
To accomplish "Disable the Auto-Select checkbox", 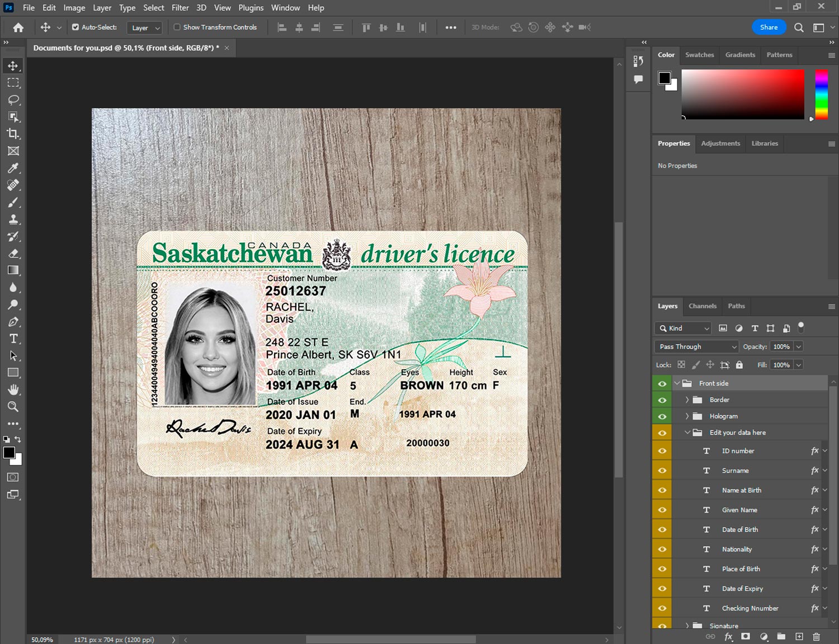I will 76,27.
